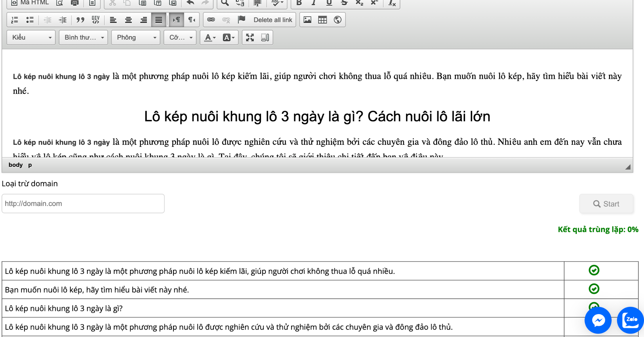Print the editor content
The width and height of the screenshot is (644, 337).
coord(75,3)
